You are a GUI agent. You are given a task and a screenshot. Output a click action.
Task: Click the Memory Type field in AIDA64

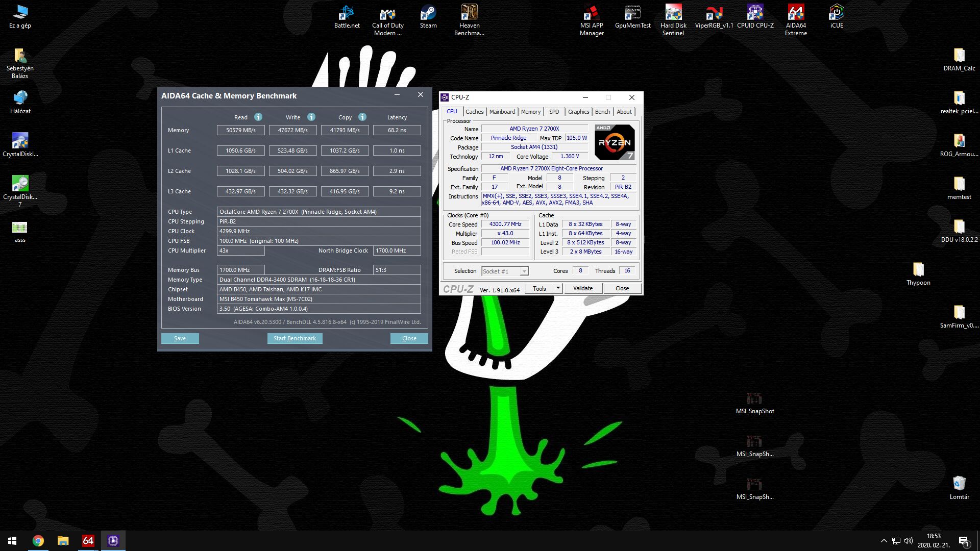click(x=319, y=280)
